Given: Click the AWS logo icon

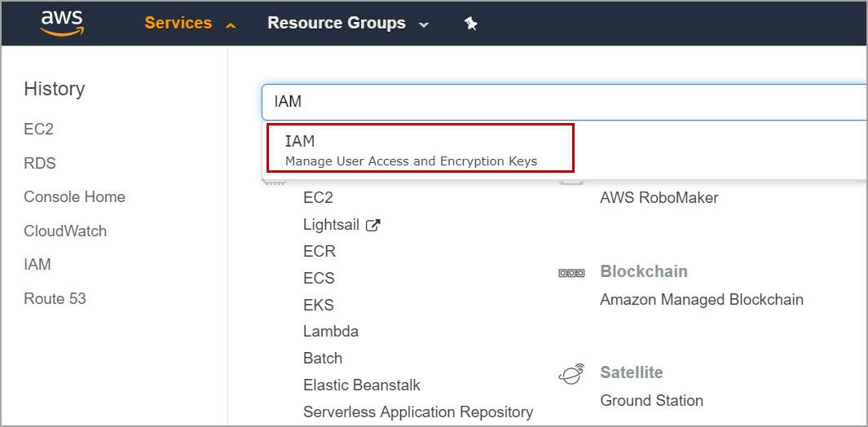Looking at the screenshot, I should point(62,23).
